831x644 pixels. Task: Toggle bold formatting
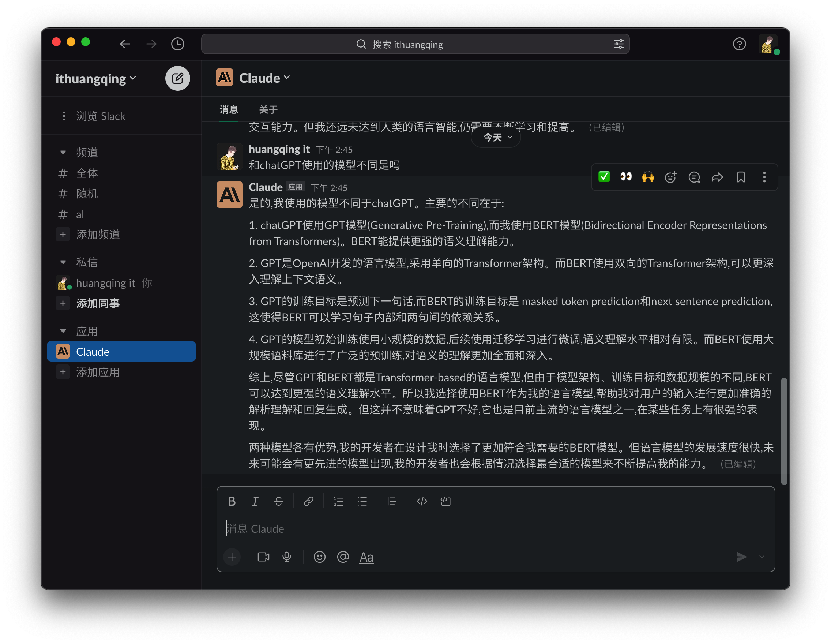(x=231, y=501)
